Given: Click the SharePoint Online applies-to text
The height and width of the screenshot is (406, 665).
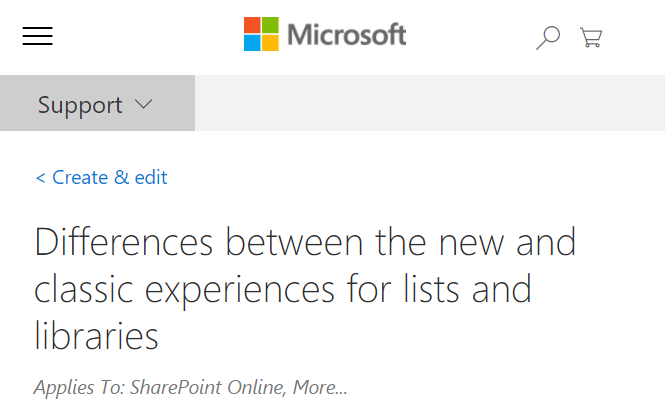Looking at the screenshot, I should [208, 387].
